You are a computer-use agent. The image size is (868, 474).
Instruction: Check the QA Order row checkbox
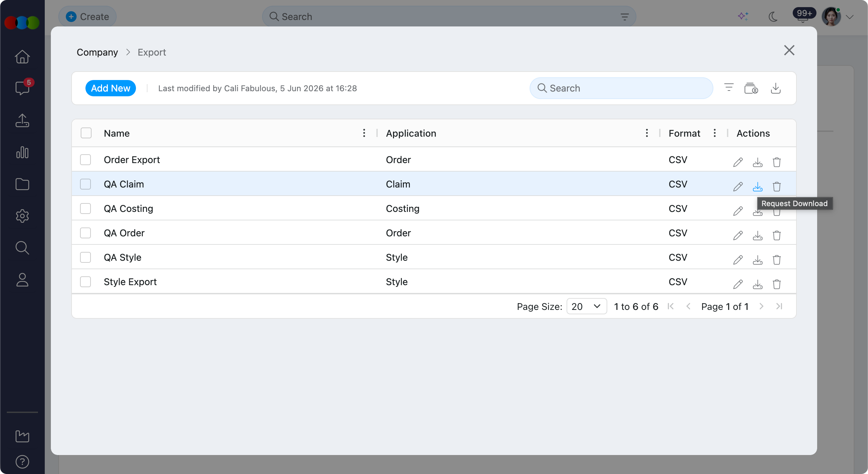85,233
